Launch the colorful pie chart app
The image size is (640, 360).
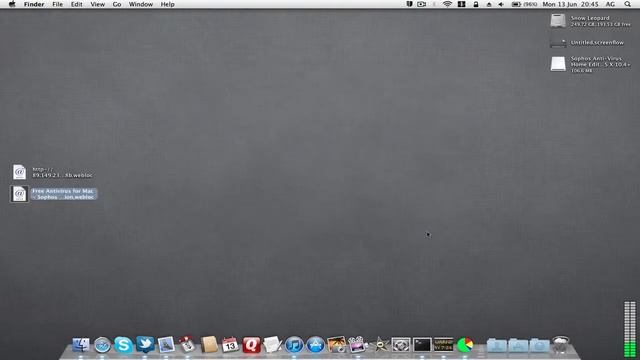coord(465,345)
